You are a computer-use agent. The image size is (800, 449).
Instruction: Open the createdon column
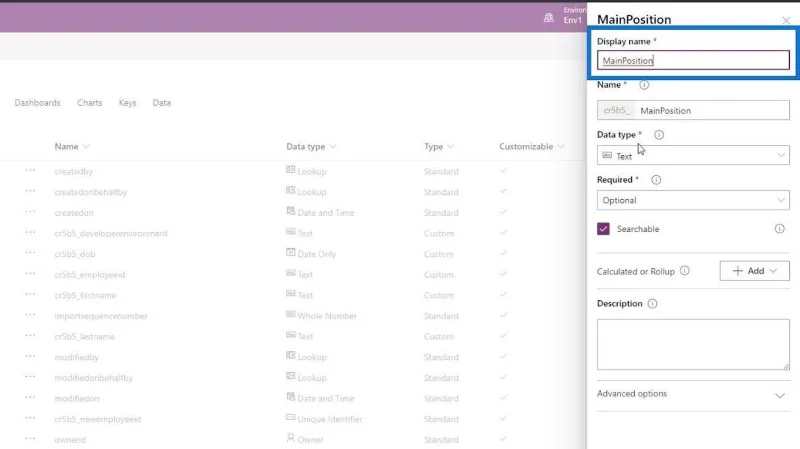click(74, 213)
